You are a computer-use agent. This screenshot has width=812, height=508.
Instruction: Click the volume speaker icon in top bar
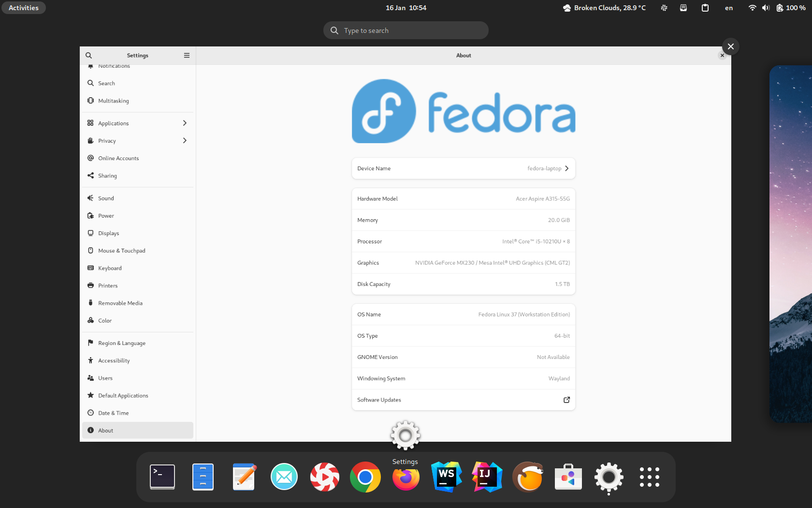coord(766,8)
